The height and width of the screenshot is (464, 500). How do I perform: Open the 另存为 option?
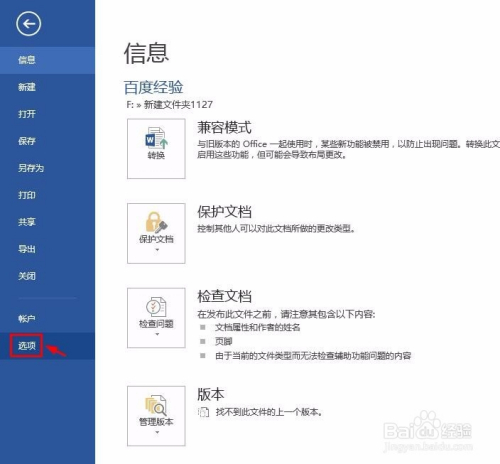tap(47, 168)
